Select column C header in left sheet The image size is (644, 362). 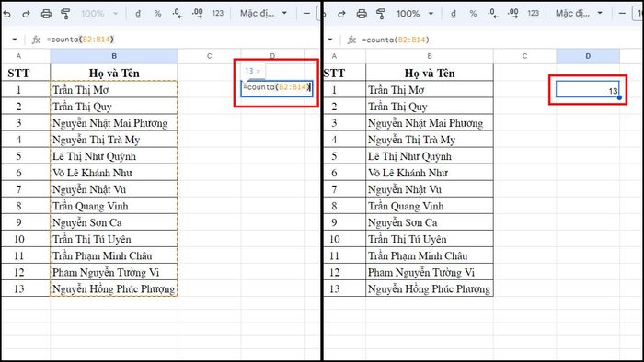coord(210,56)
